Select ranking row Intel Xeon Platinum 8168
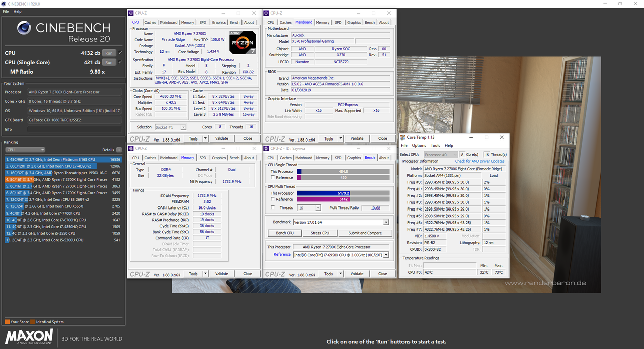Viewport: 644px width, 349px height. click(63, 159)
